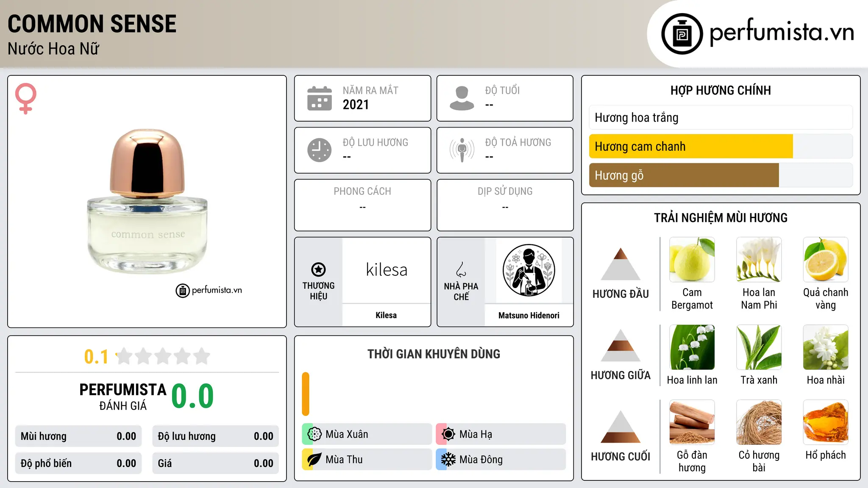Click the perfumer portrait of Matsuno Hidenori
The height and width of the screenshot is (488, 868).
[x=529, y=270]
